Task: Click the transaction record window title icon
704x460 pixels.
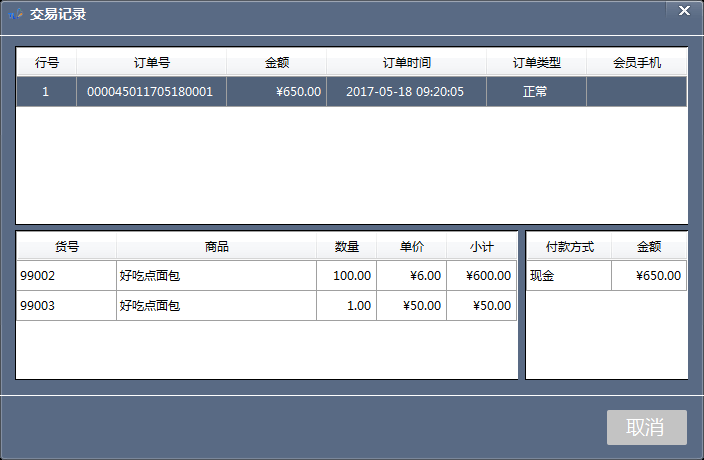Action: pyautogui.click(x=15, y=14)
